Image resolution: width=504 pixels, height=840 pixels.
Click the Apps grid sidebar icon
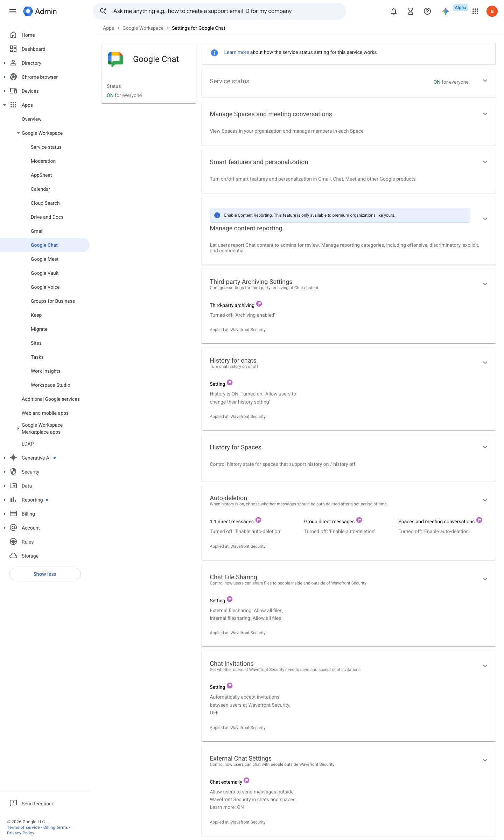(x=13, y=105)
